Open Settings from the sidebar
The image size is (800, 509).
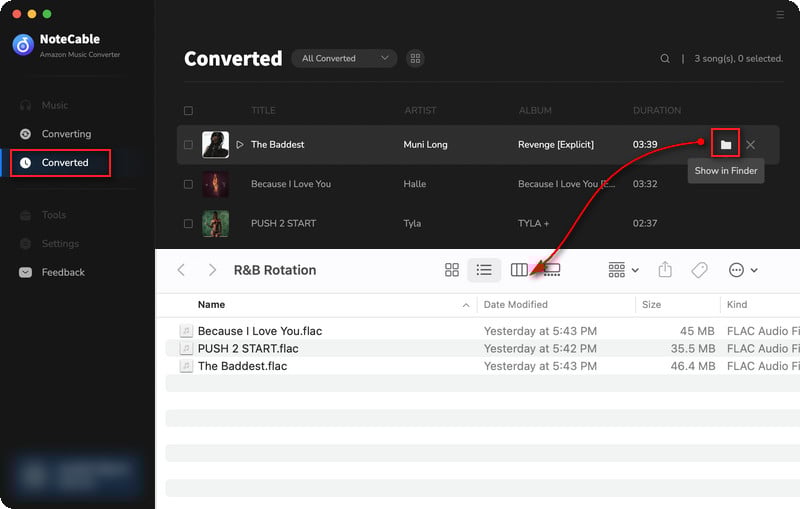(x=60, y=243)
